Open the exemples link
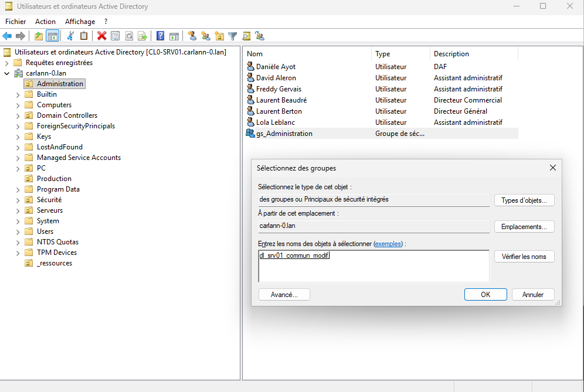The height and width of the screenshot is (392, 584). click(388, 244)
